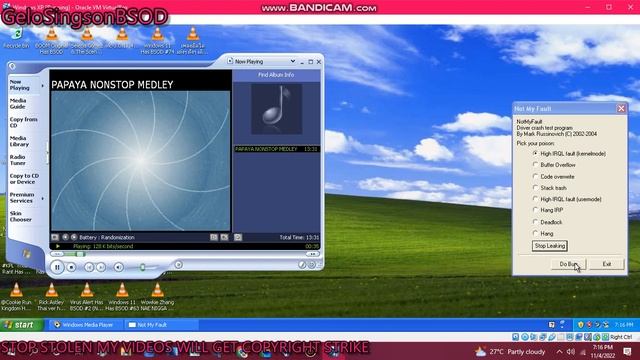Stop the playing track in Media Player
The height and width of the screenshot is (360, 640).
coord(71,267)
